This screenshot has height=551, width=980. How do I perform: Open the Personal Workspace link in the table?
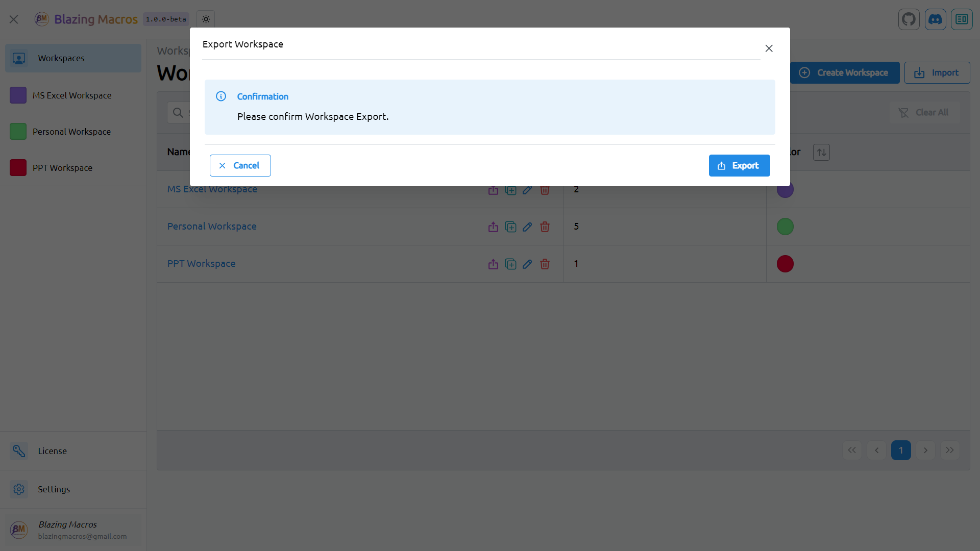coord(212,227)
